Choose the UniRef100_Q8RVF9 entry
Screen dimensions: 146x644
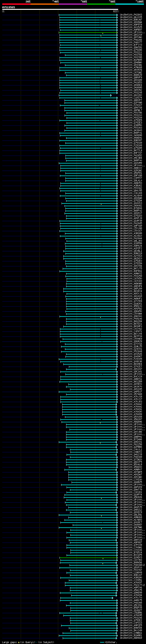point(131,77)
